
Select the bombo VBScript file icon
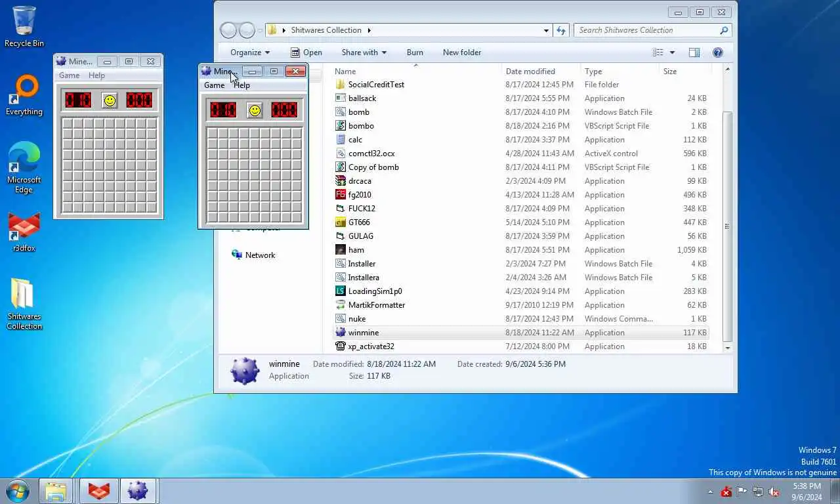point(340,126)
